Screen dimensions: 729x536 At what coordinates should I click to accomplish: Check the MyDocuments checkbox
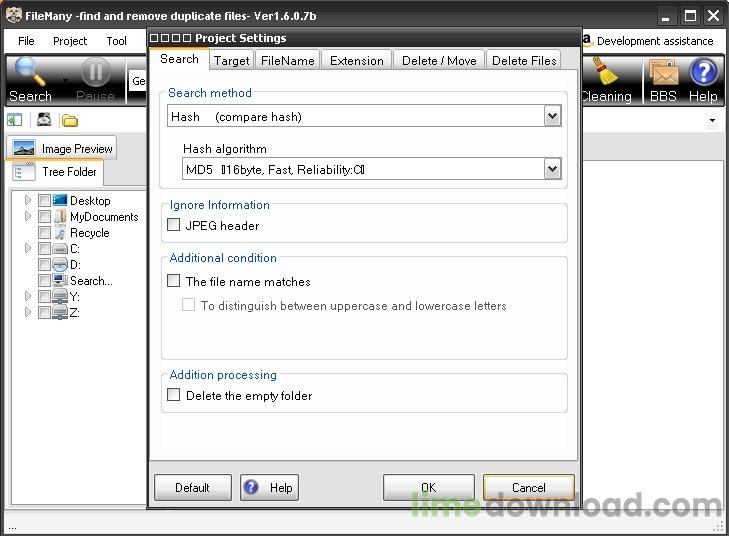point(44,217)
